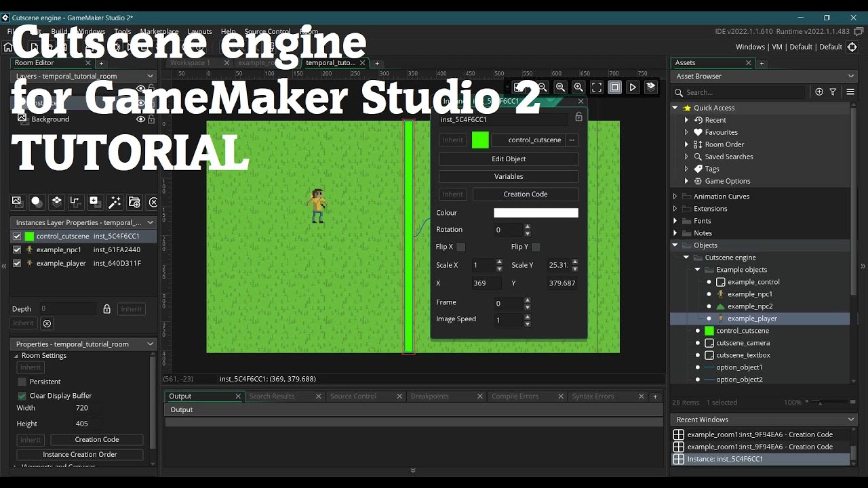Screen dimensions: 868x488
Task: Click the stacked-layers icon in room toolbar
Action: pyautogui.click(x=651, y=87)
